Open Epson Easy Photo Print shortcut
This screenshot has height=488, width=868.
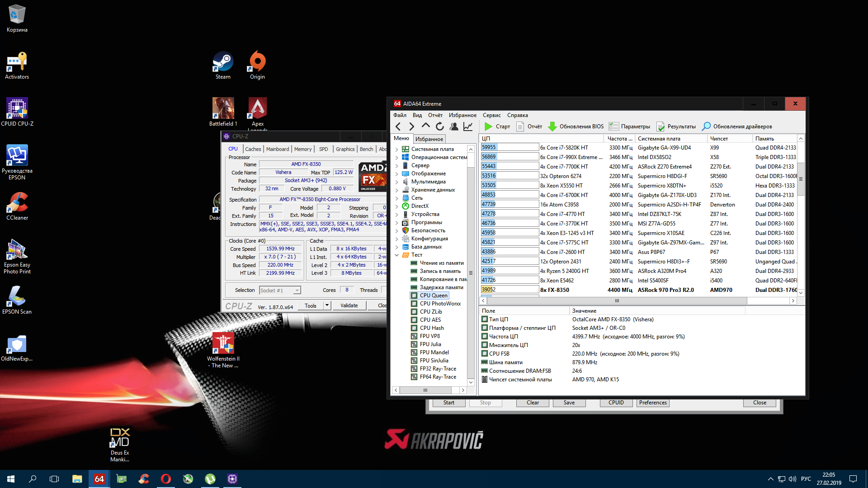click(x=17, y=257)
